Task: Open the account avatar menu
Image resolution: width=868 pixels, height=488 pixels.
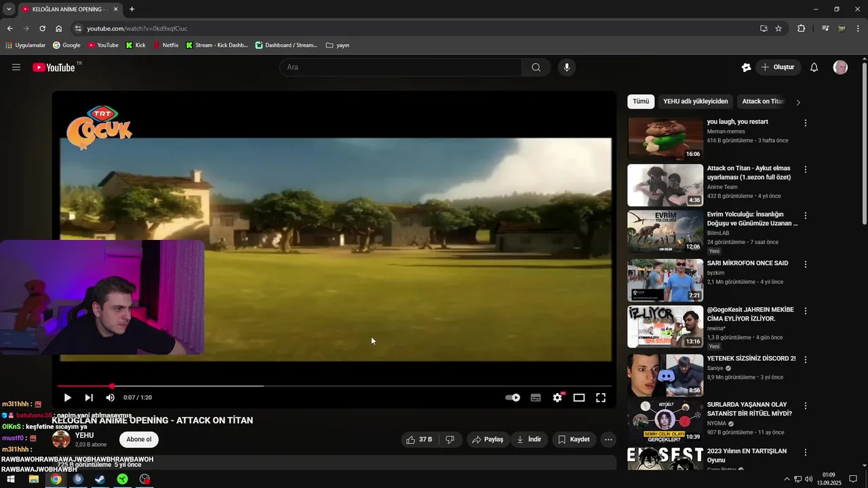Action: [840, 67]
